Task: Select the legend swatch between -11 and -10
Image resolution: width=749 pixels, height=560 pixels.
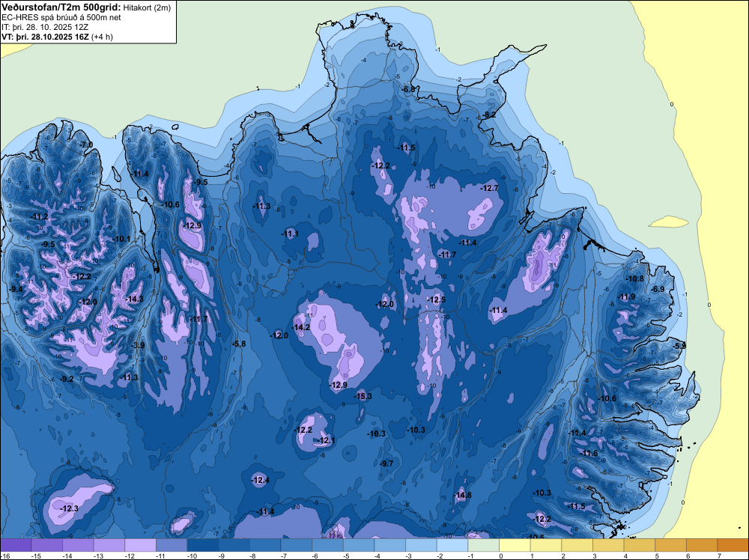Action: click(x=172, y=545)
